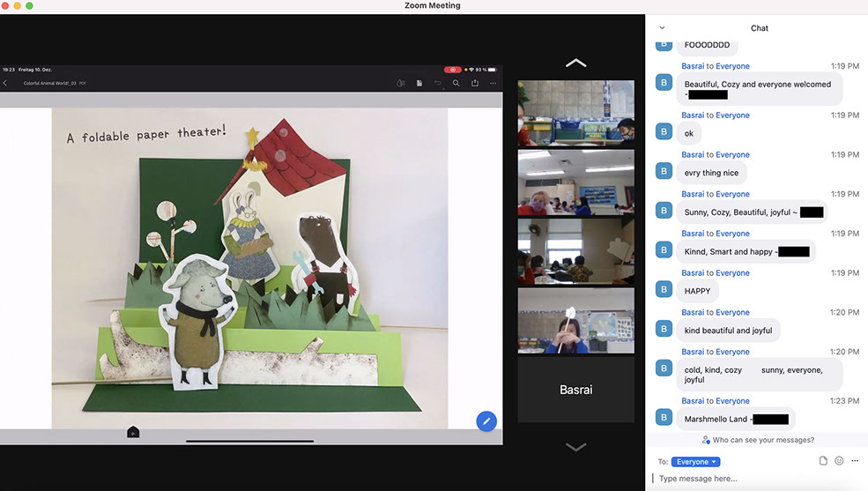The width and height of the screenshot is (868, 491).
Task: Click the share icon in PDF toolbar
Action: [x=475, y=83]
